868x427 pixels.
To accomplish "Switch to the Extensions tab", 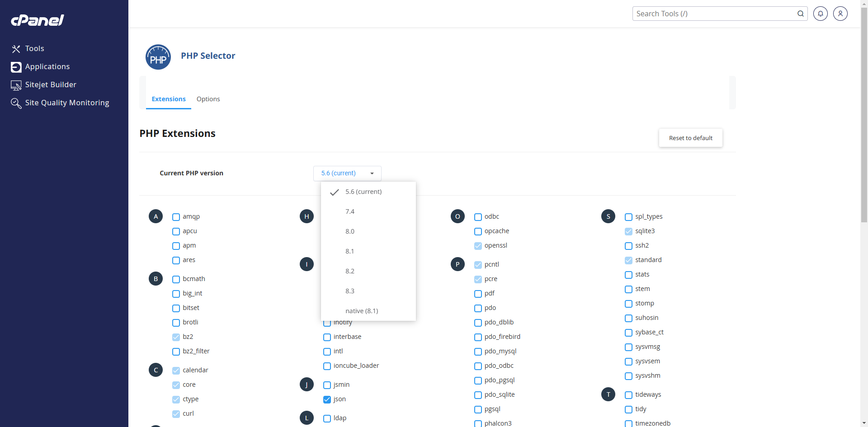I will pos(169,99).
